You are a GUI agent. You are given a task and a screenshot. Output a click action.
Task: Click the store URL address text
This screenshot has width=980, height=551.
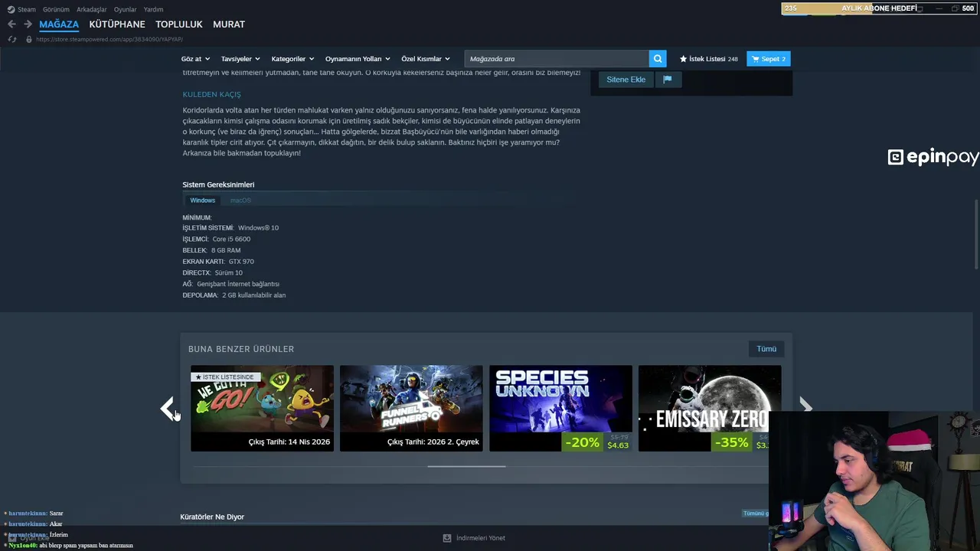click(x=109, y=39)
